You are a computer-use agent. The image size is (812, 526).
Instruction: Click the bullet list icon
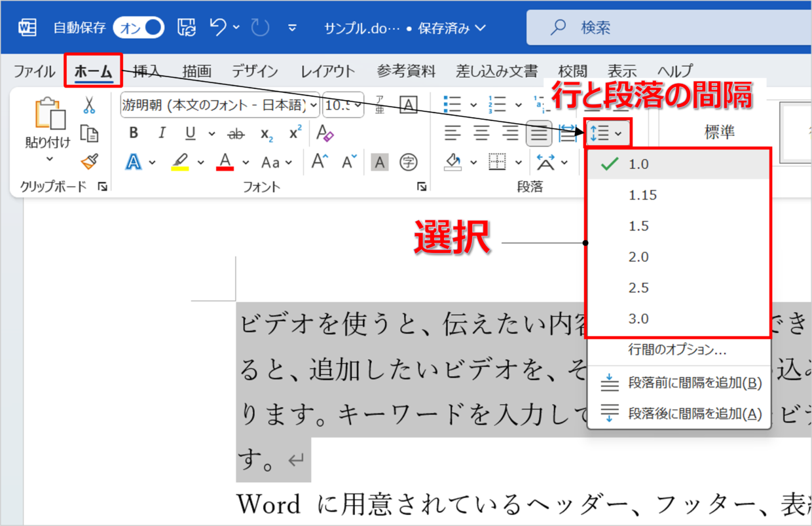(452, 105)
